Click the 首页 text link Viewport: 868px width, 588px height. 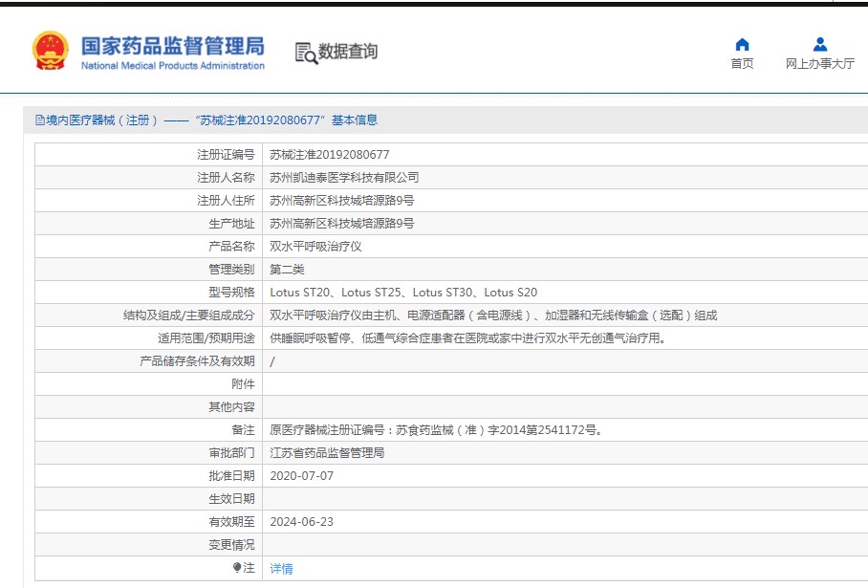pyautogui.click(x=742, y=64)
